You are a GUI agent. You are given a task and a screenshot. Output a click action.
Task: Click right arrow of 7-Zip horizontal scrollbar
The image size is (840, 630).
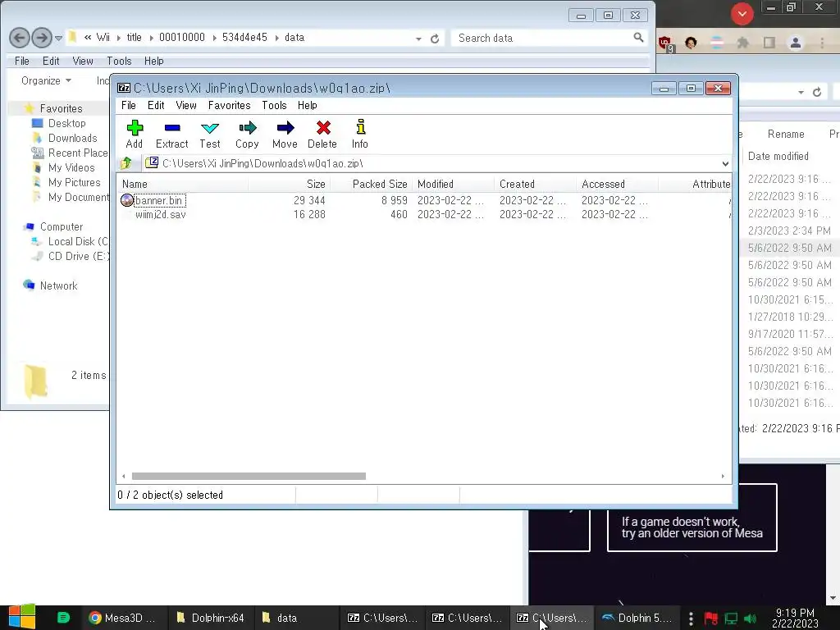723,476
